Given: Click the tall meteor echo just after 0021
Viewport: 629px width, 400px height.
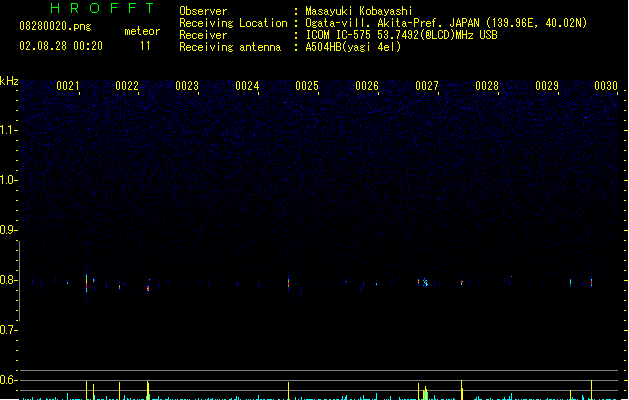Looking at the screenshot, I should tap(86, 283).
